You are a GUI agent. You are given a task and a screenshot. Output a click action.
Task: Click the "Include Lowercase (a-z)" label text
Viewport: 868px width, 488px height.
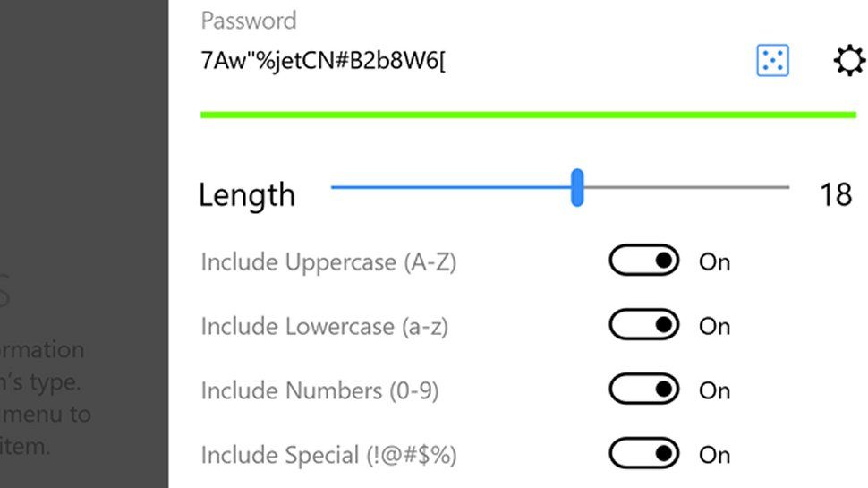click(x=324, y=327)
